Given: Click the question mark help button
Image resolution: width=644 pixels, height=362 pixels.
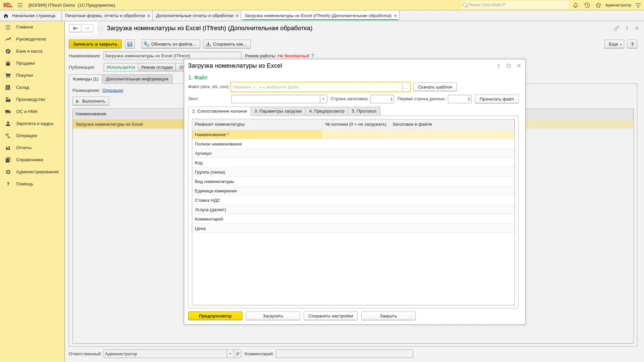Looking at the screenshot, I should click(632, 44).
